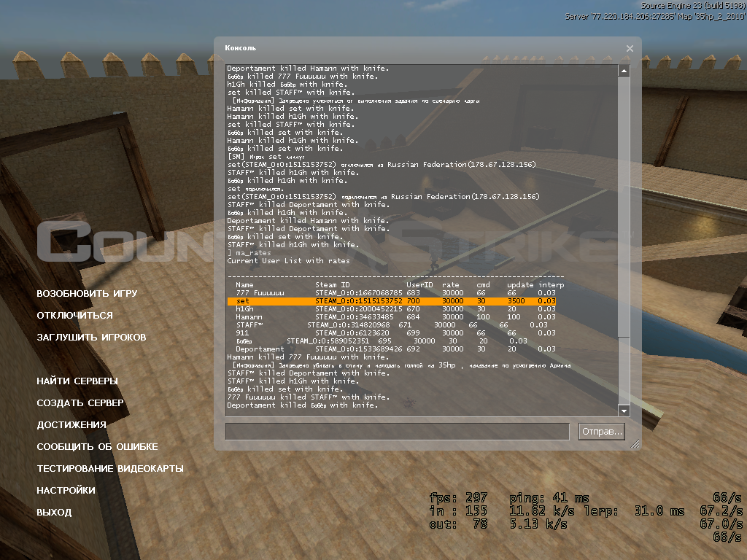The height and width of the screenshot is (560, 747).
Task: Click ВЫХОД to quit the game
Action: [54, 513]
